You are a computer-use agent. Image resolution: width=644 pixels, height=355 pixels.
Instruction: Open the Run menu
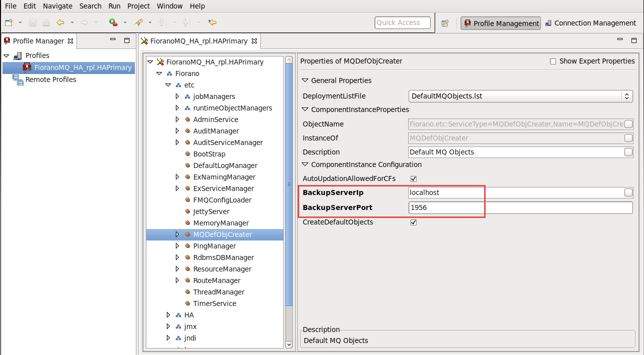click(x=114, y=6)
